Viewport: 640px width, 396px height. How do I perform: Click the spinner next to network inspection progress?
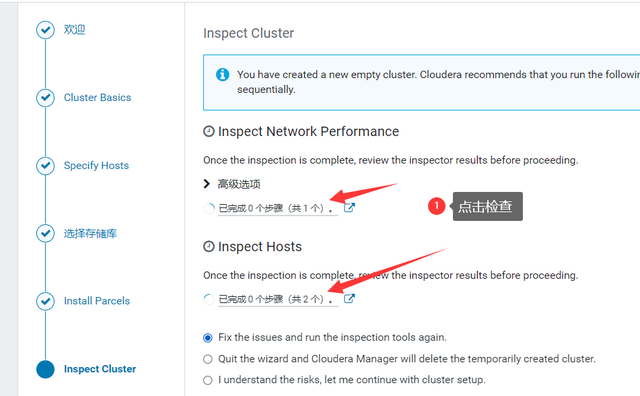(x=209, y=208)
